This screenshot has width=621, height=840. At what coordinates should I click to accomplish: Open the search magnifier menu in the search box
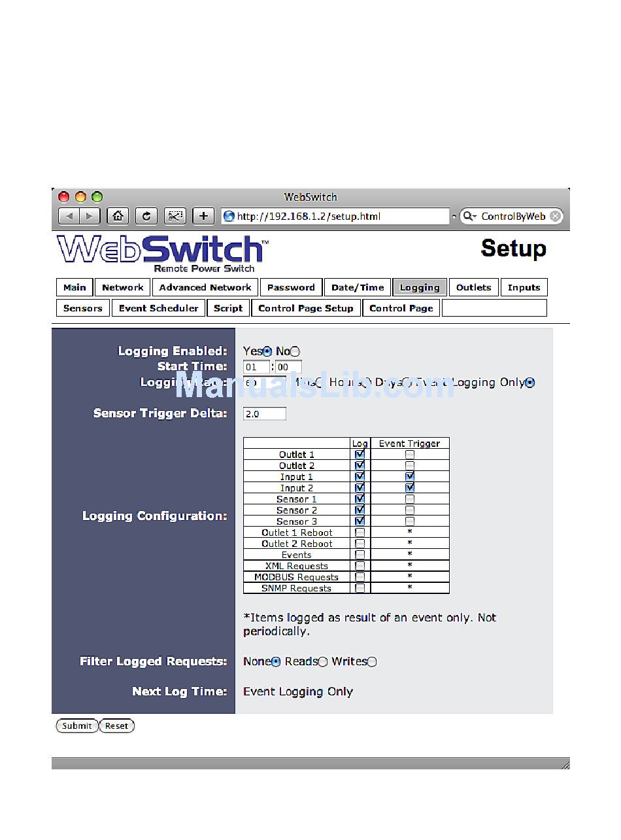tap(470, 216)
